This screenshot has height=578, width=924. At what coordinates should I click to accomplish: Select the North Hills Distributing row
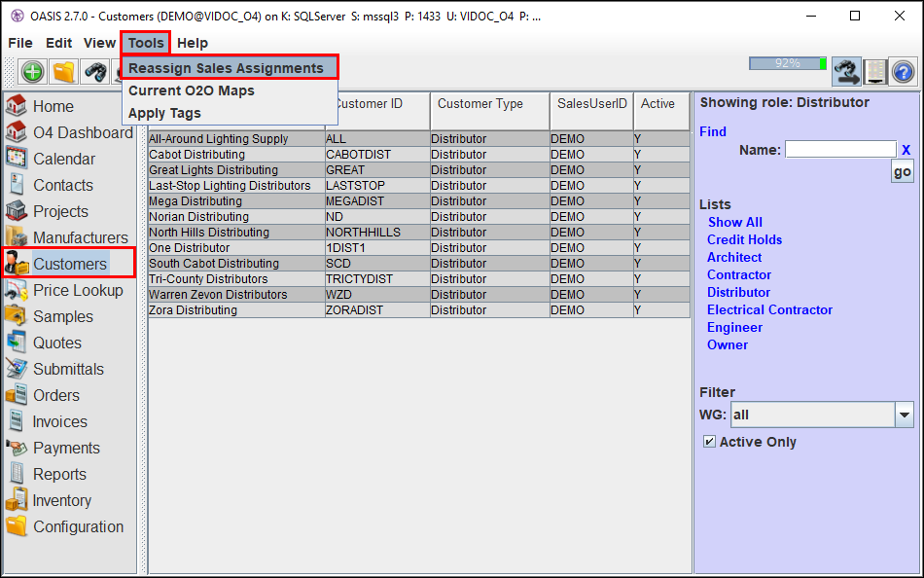419,233
